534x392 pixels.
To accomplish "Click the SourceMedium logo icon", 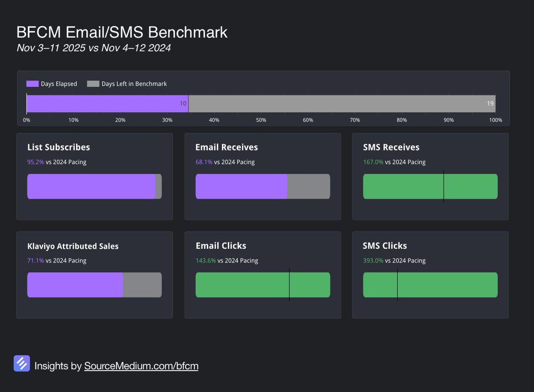I will [22, 364].
